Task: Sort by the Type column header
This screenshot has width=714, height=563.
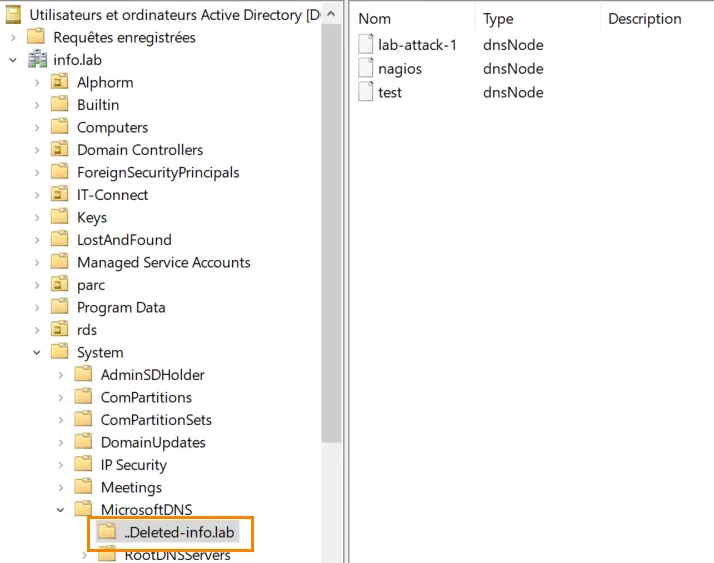Action: [x=498, y=19]
